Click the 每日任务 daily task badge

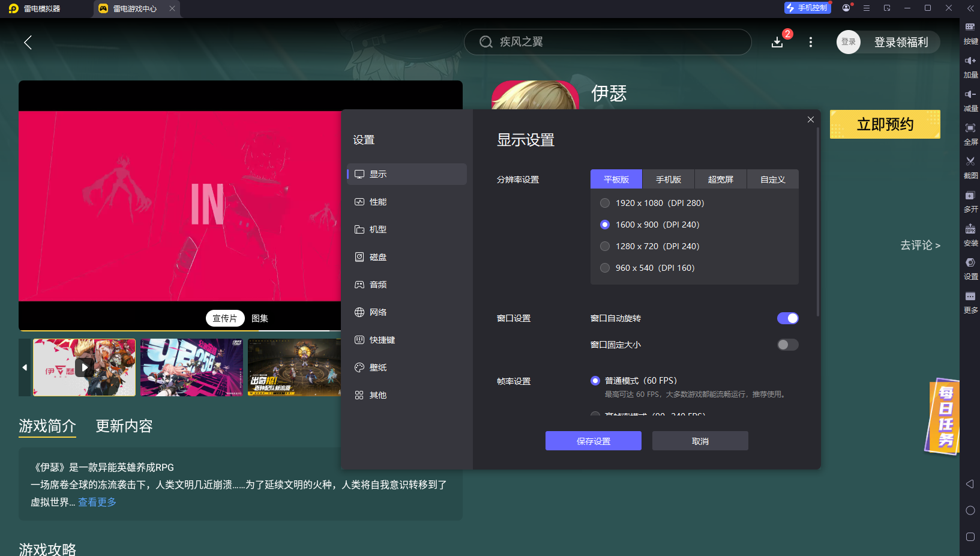pos(943,417)
